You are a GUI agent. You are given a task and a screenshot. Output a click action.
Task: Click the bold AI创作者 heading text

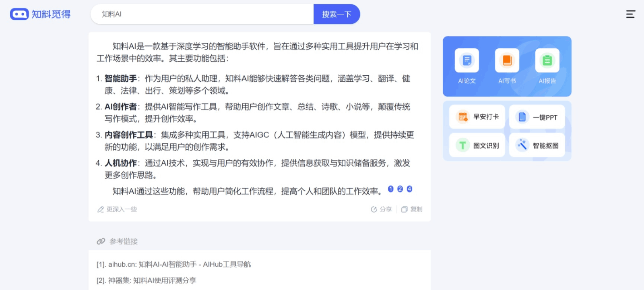(x=121, y=107)
